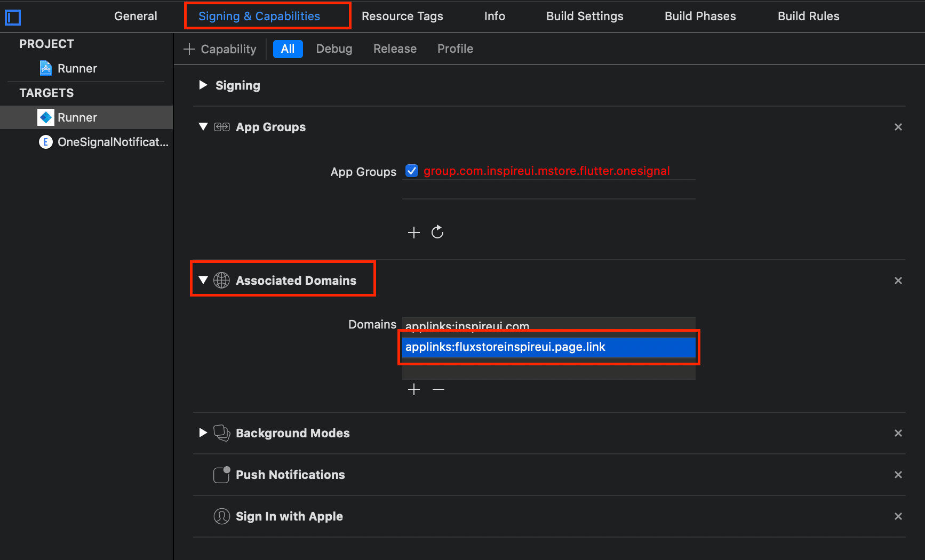Image resolution: width=925 pixels, height=560 pixels.
Task: Click the Runner target Flutter icon
Action: [46, 117]
